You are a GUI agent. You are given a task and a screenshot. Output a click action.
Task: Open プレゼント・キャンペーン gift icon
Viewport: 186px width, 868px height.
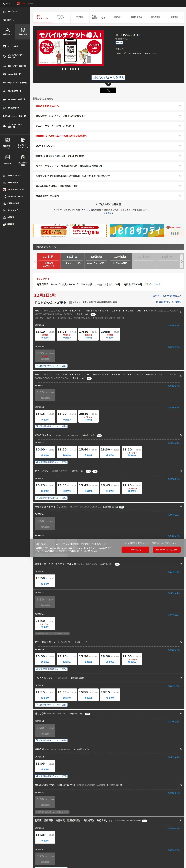(23, 143)
